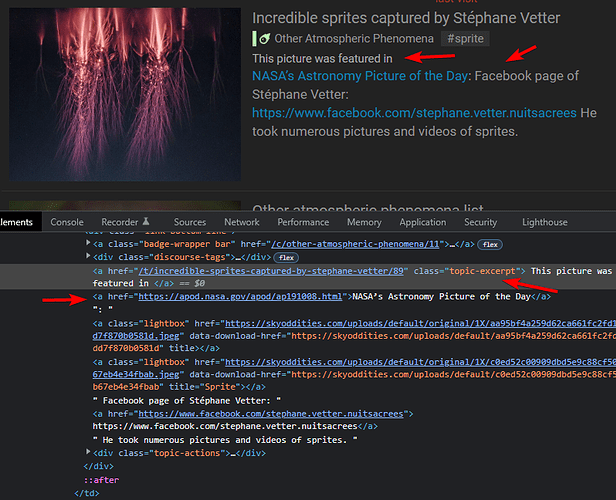
Task: Click the apod.nasa.gov/apod/ap191008.html href in DOM
Action: pyautogui.click(x=240, y=297)
